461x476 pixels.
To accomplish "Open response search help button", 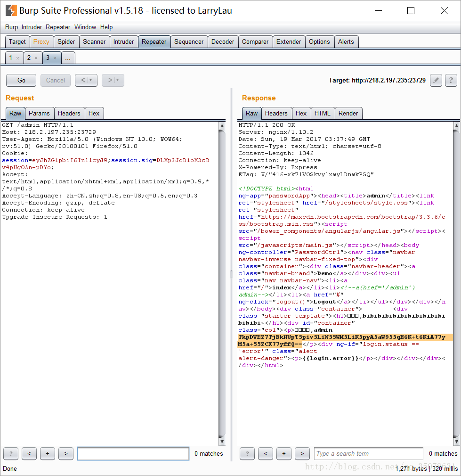I will (247, 453).
